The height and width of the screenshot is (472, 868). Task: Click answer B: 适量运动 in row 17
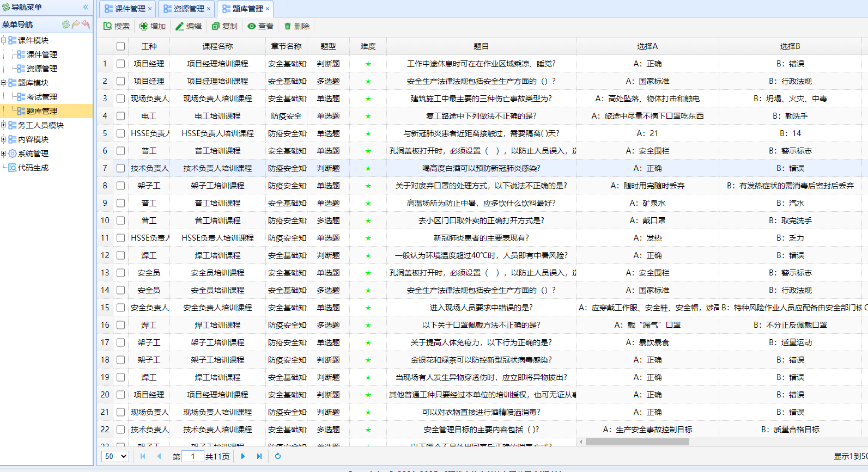790,342
